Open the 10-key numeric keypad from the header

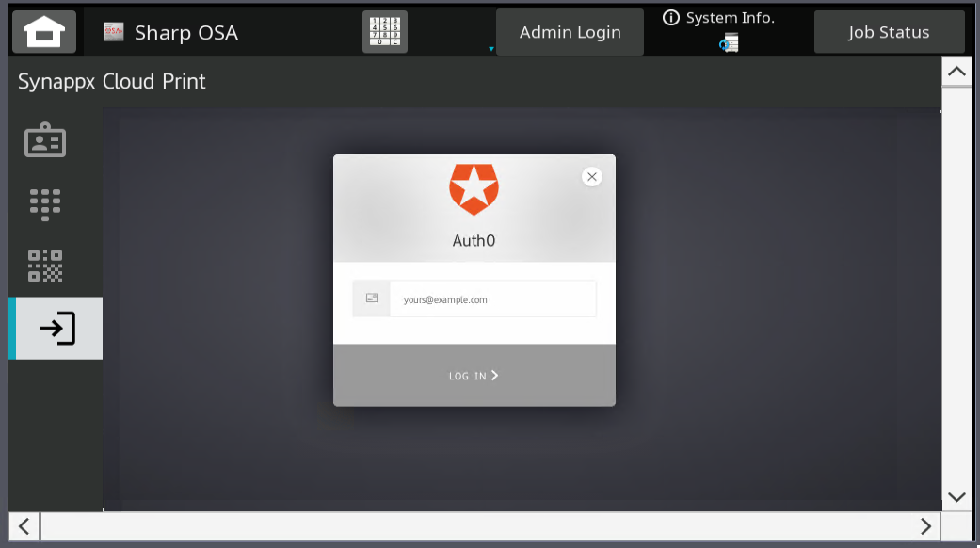pos(385,31)
